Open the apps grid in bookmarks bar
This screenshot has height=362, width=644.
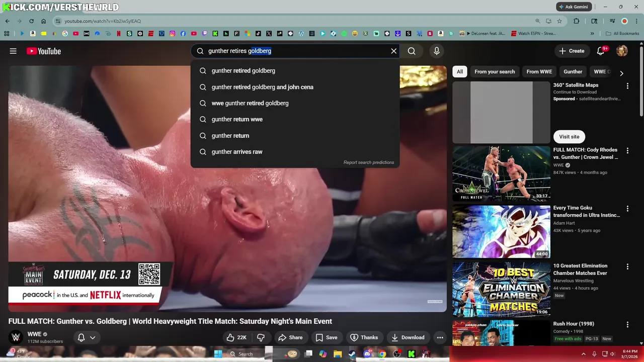pos(7,34)
